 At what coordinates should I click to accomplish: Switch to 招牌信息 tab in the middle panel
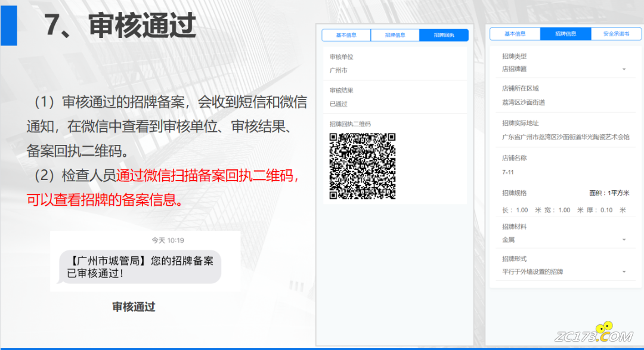click(395, 35)
